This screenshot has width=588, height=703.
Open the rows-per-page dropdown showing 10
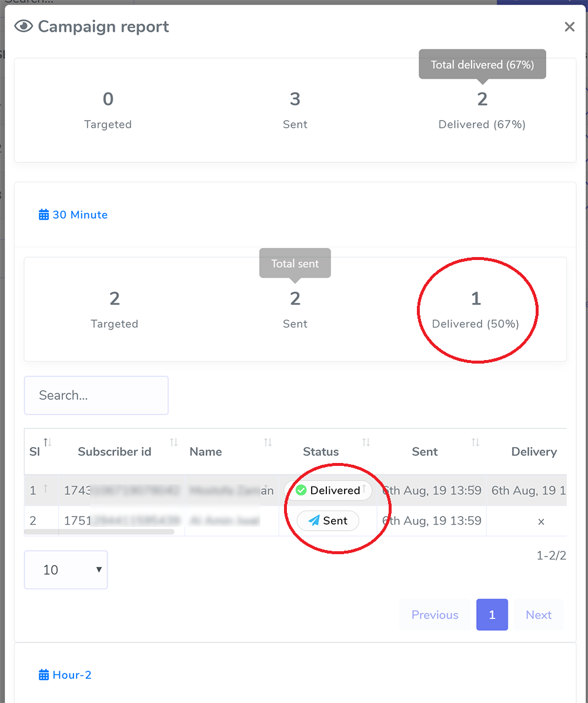(x=65, y=569)
